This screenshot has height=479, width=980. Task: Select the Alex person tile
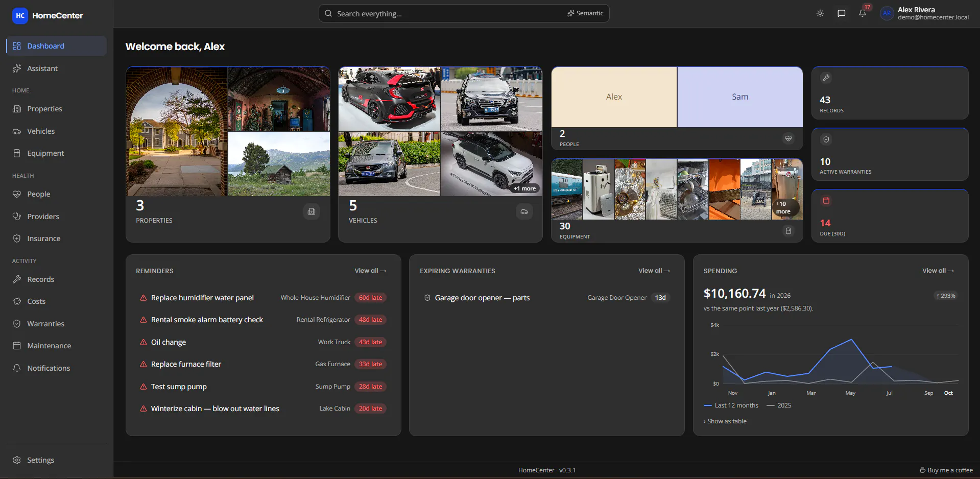pos(614,97)
